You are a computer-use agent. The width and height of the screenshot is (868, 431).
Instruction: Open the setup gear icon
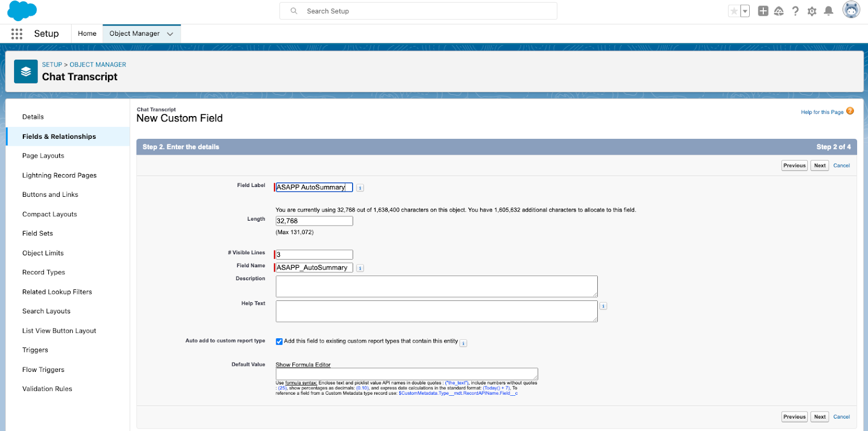pyautogui.click(x=812, y=11)
